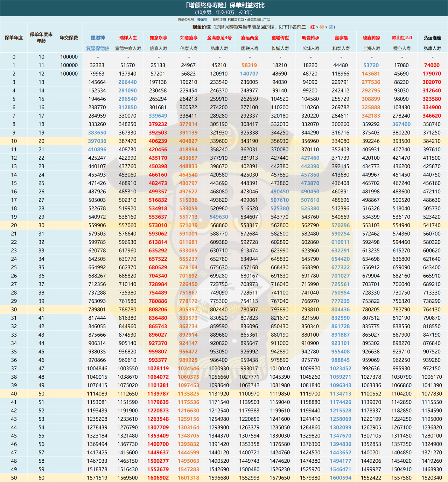Screen dimensions: 448x482
Task: Select product header 星财神
Action: [x=98, y=37]
